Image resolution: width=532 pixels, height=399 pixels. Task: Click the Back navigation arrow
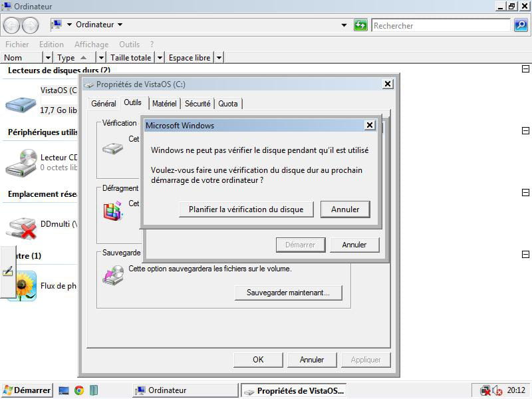click(x=11, y=25)
